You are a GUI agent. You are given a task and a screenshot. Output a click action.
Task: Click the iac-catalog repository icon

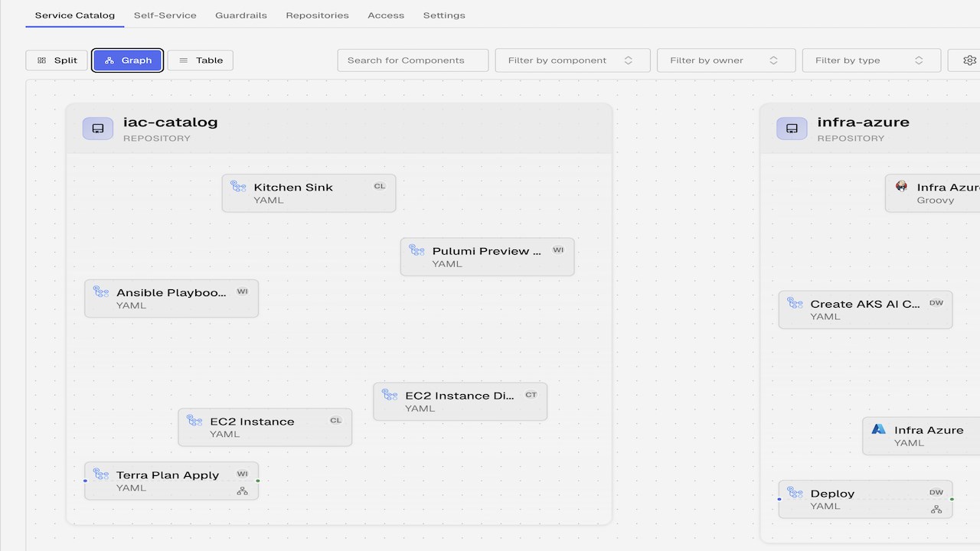(x=98, y=129)
